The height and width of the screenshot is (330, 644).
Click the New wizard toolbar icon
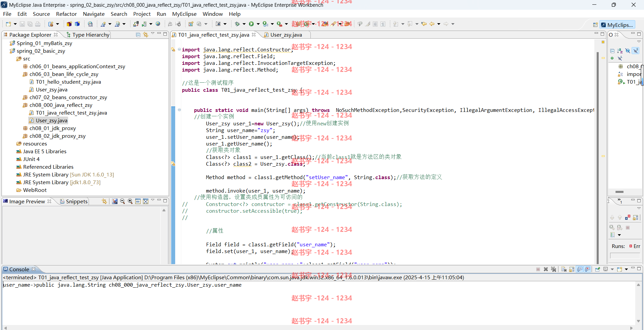click(x=8, y=24)
